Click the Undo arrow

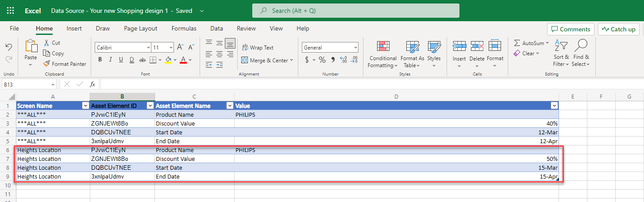pos(8,47)
